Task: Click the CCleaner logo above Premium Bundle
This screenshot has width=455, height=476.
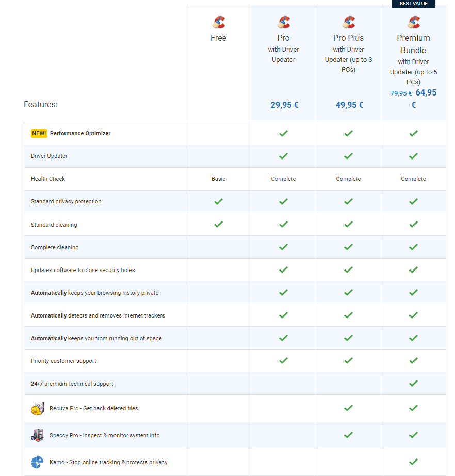Action: click(413, 22)
